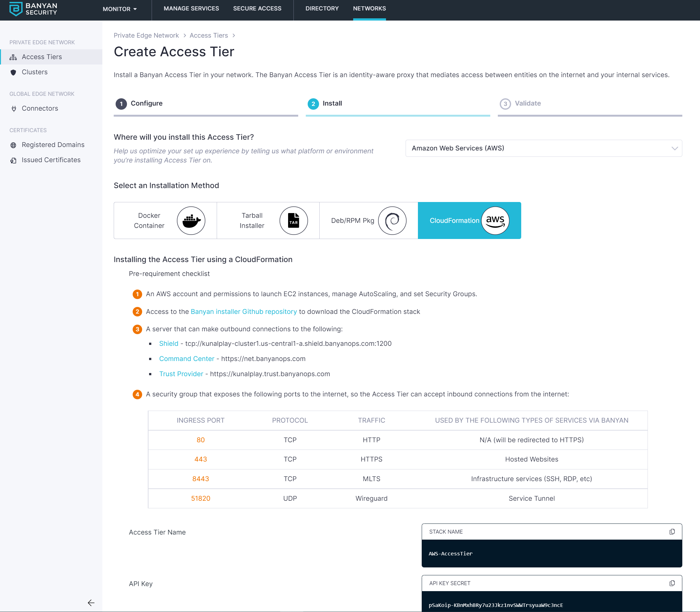The image size is (700, 612).
Task: Choose Docker Container installation method
Action: click(x=165, y=221)
